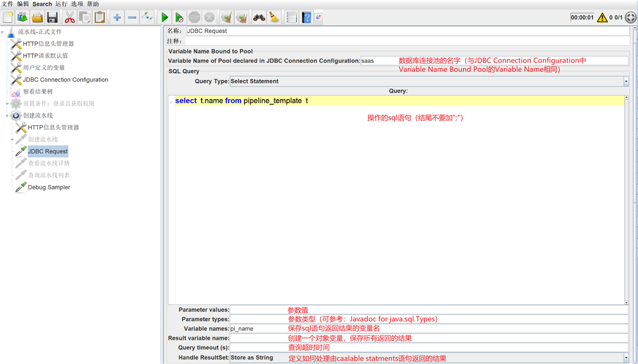Click the grey STOP icon
Screen dimensions: 638x364
(x=194, y=18)
